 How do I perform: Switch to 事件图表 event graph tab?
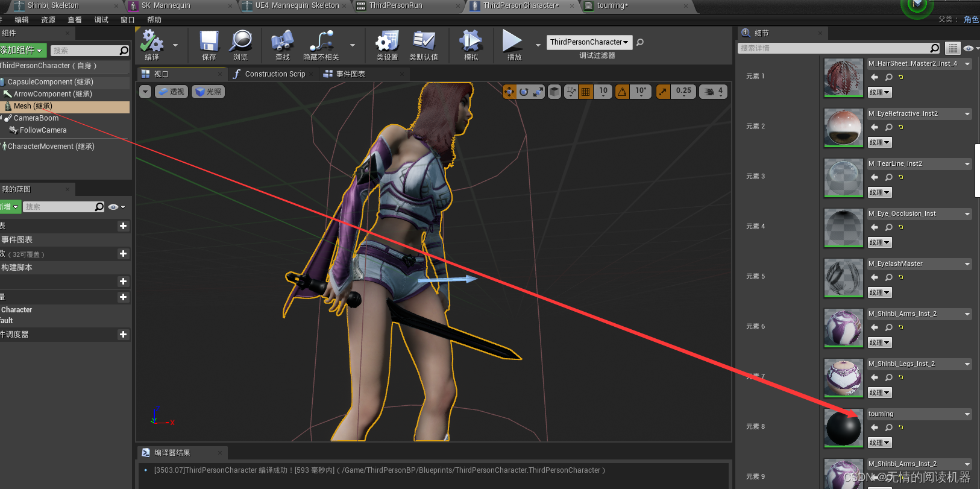click(x=350, y=74)
